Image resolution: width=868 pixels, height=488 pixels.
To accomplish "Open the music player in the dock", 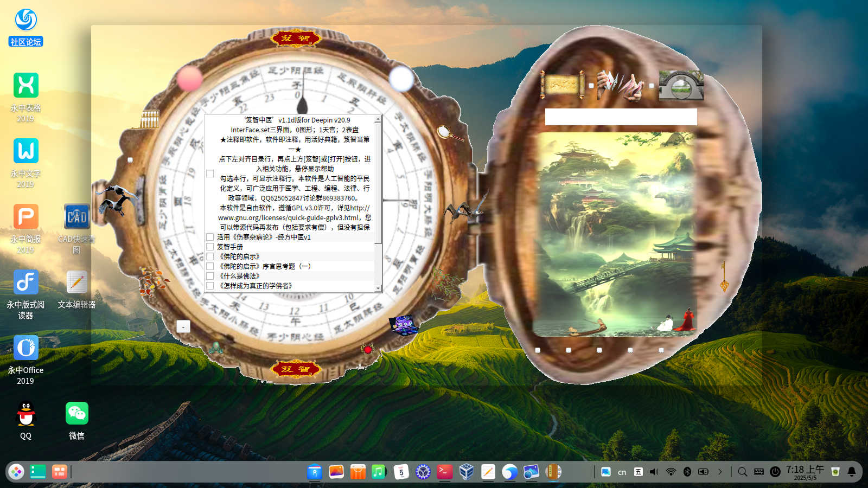I will point(379,472).
